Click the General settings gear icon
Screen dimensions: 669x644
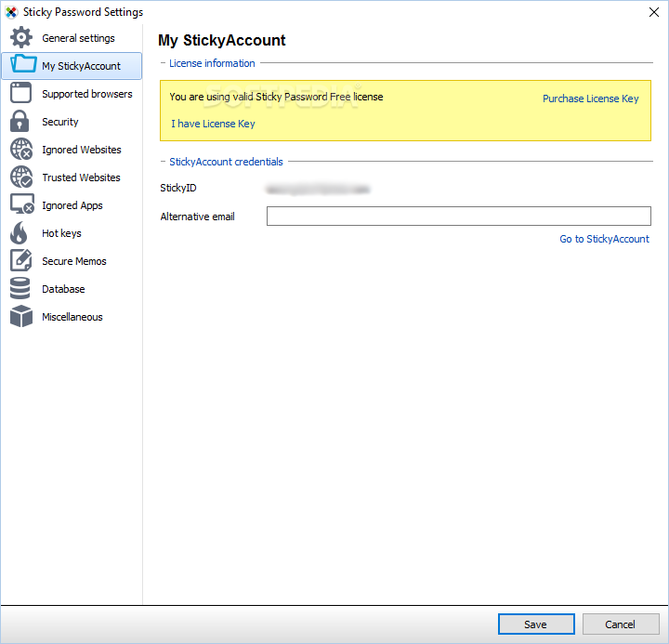point(21,37)
